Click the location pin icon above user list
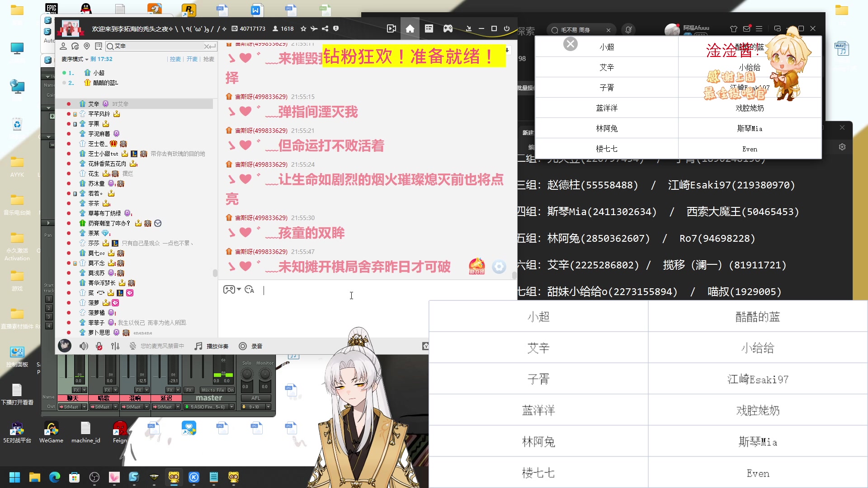 [x=87, y=46]
